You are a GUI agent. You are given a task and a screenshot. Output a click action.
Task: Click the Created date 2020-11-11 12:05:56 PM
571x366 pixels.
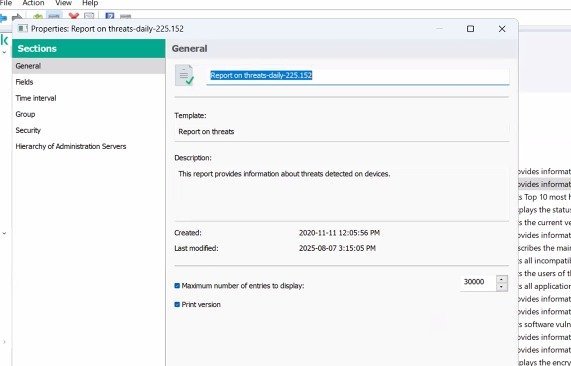pos(339,233)
